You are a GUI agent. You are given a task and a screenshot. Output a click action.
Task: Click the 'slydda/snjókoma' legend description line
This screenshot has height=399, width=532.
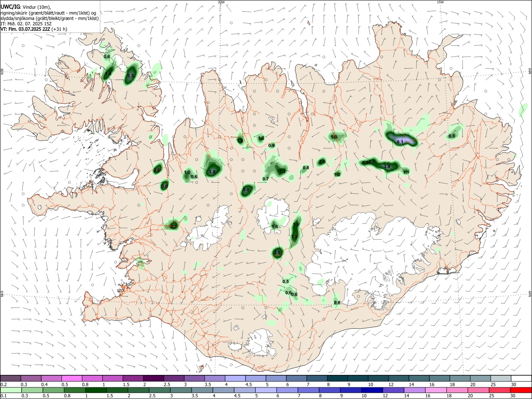(49, 18)
